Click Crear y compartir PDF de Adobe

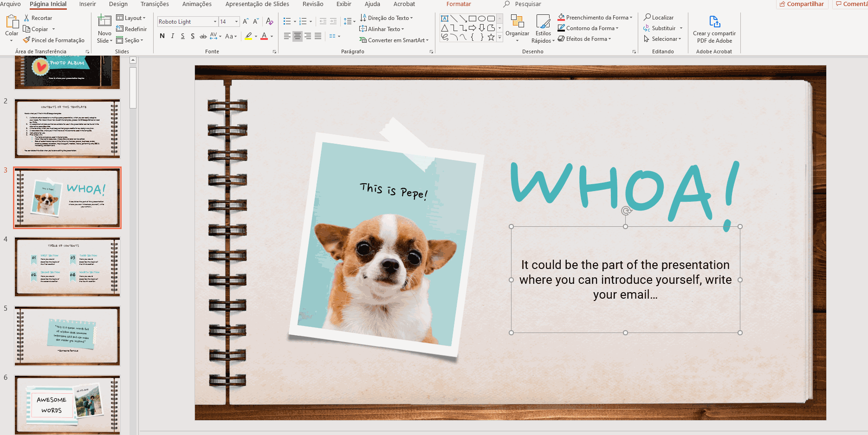714,29
